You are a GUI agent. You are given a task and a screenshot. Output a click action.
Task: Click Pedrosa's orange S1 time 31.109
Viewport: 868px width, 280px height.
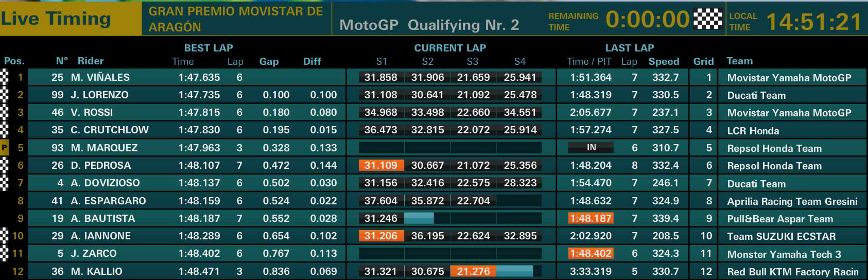click(381, 165)
